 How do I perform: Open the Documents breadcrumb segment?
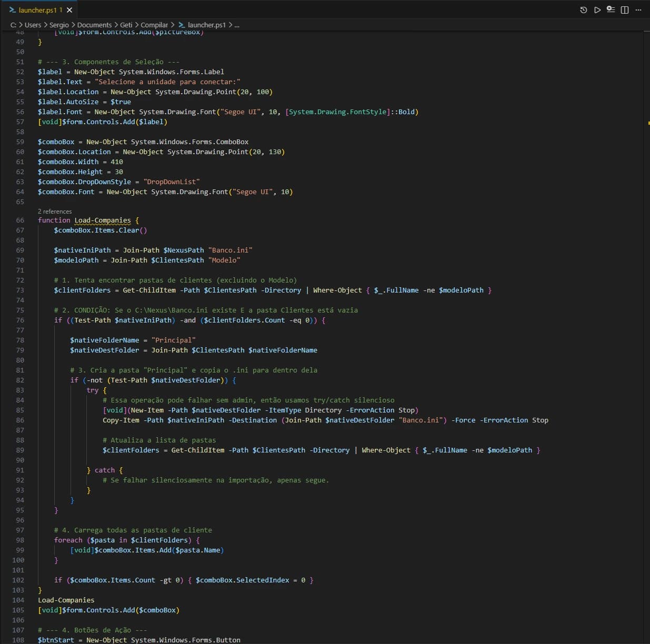coord(94,25)
